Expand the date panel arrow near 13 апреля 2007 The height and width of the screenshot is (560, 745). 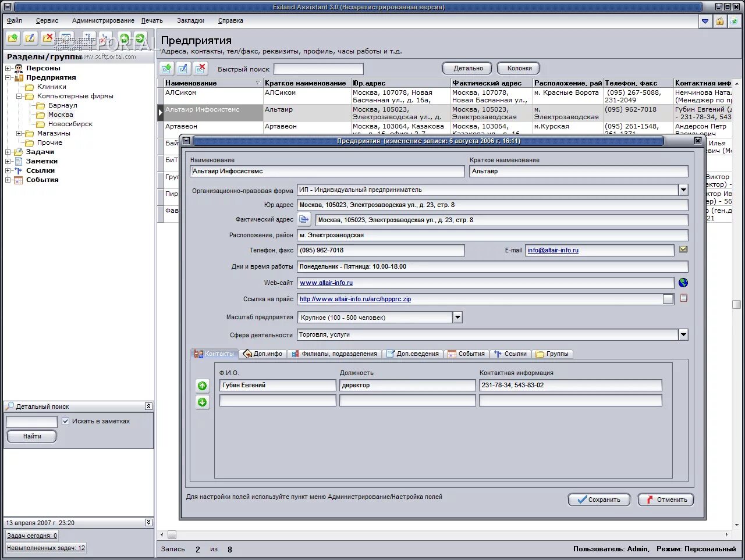point(148,522)
